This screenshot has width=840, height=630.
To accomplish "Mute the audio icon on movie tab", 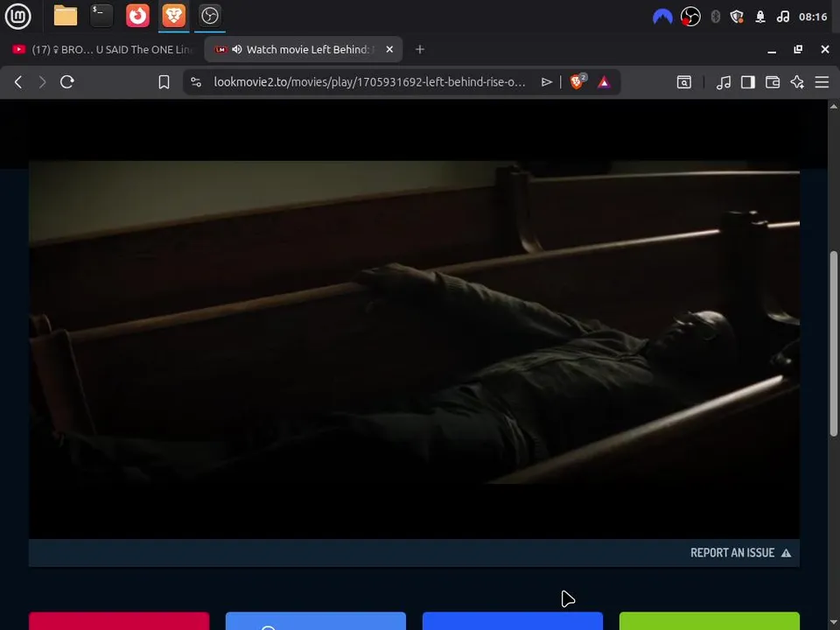I will [x=237, y=49].
